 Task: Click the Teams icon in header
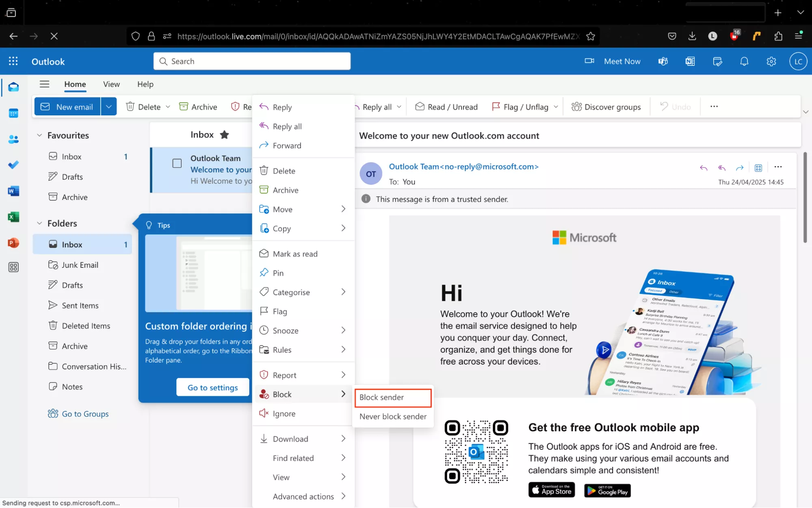click(x=663, y=61)
